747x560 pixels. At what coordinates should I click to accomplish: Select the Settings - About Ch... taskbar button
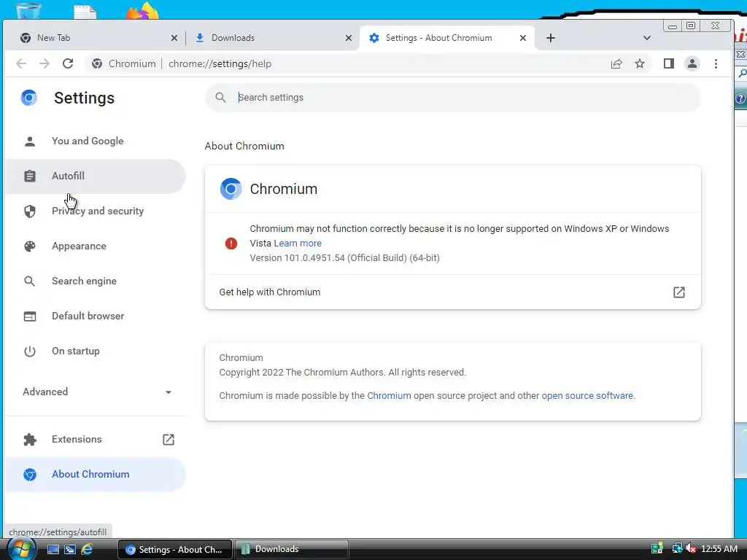(x=175, y=550)
